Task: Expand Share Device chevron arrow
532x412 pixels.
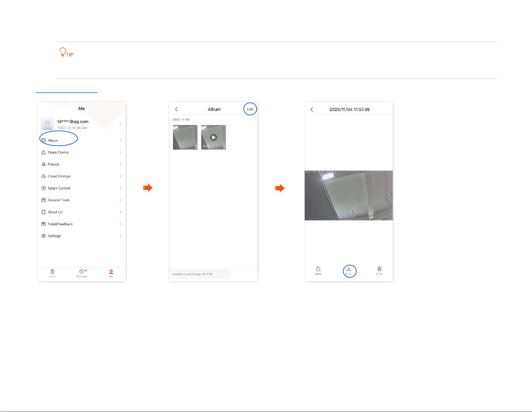Action: 121,152
